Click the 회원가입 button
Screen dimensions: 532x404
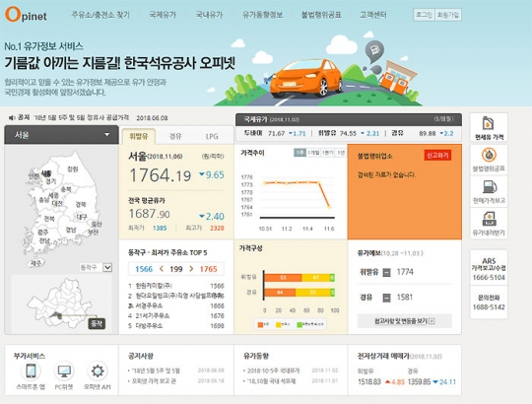coord(448,15)
